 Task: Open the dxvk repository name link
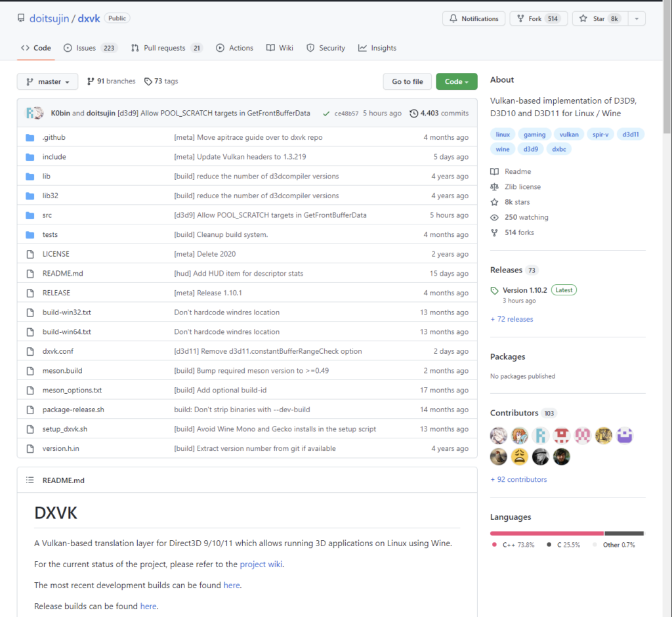89,18
